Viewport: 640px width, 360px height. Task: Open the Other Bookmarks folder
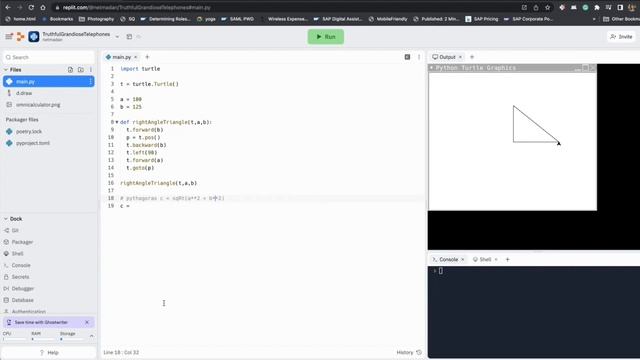(621, 19)
